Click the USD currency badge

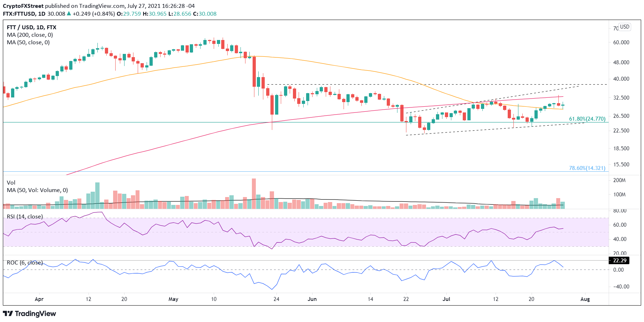click(624, 27)
